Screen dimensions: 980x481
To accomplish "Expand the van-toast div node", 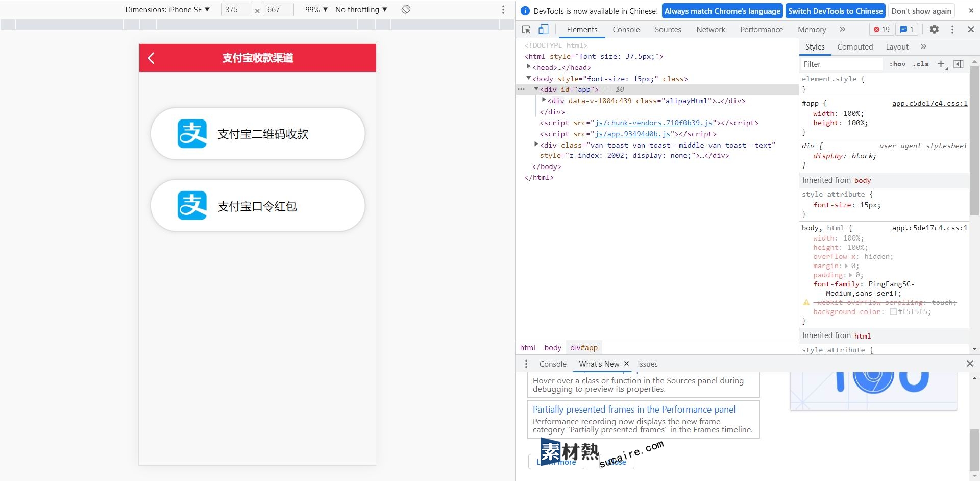I will click(536, 145).
